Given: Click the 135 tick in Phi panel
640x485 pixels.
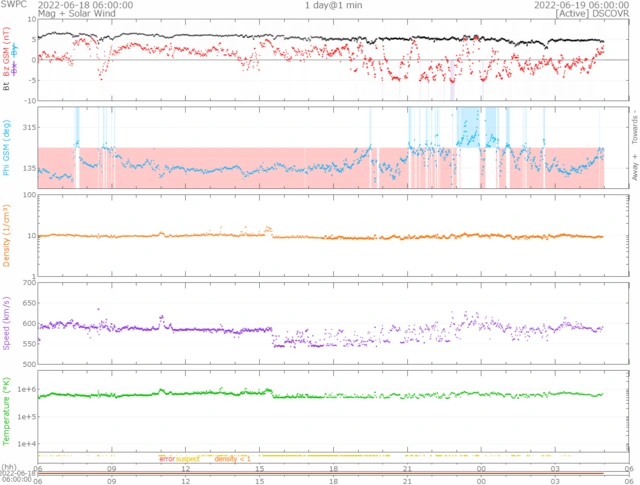Looking at the screenshot, I should click(30, 168).
